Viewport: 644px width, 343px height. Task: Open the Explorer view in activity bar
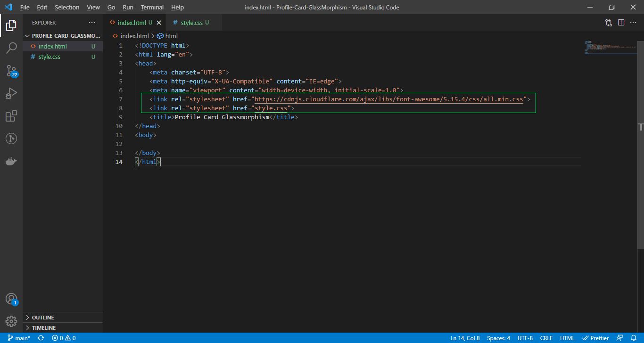(11, 25)
